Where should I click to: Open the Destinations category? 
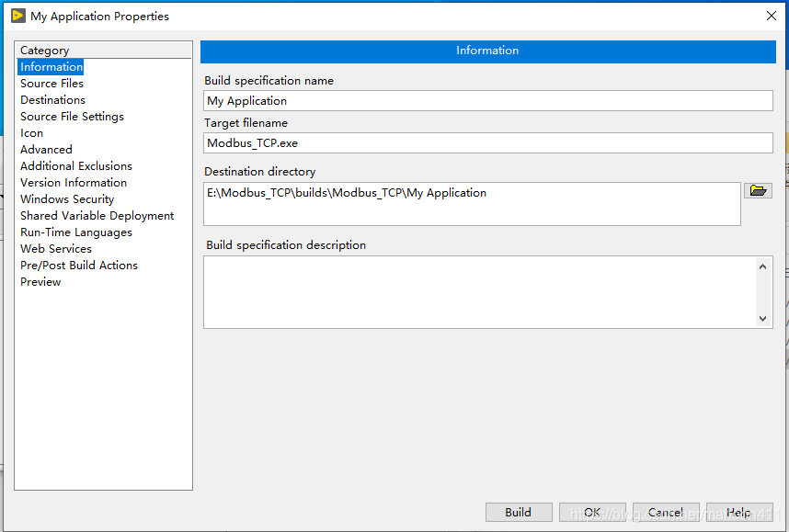pyautogui.click(x=52, y=100)
